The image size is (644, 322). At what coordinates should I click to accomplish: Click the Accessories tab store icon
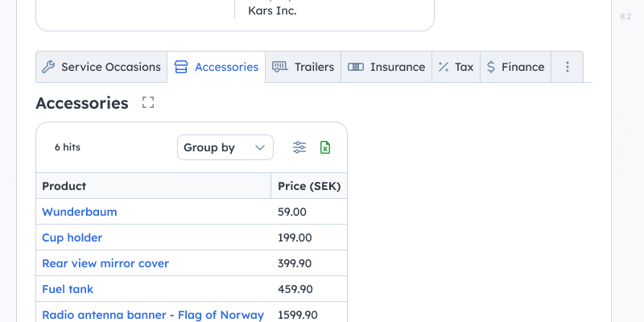181,67
